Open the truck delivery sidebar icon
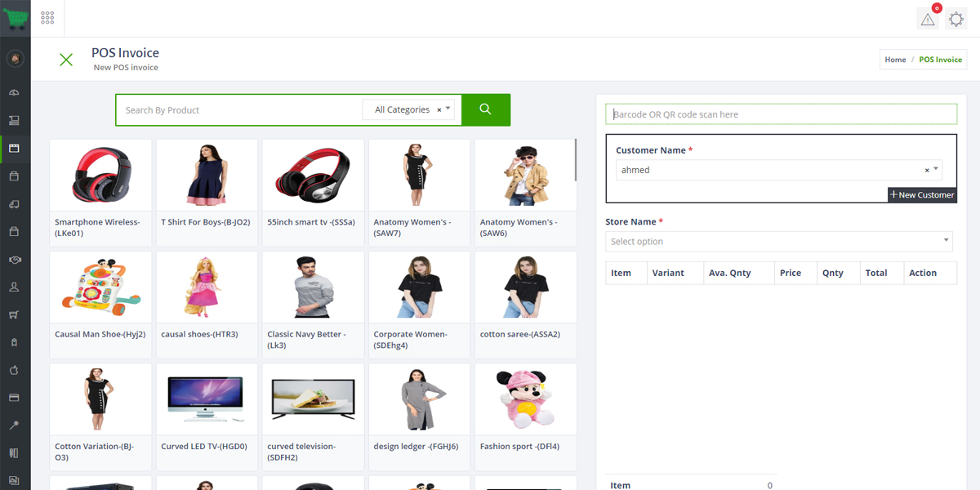 pos(14,203)
